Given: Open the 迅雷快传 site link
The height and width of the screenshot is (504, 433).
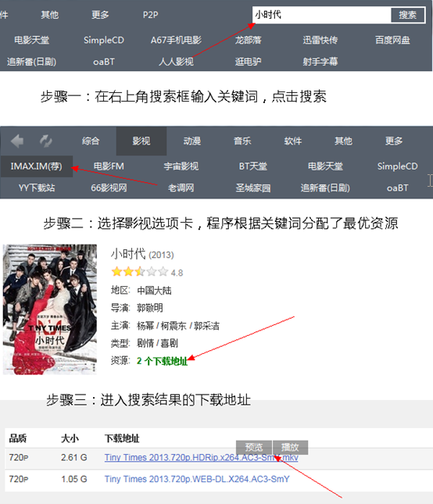Looking at the screenshot, I should pos(320,40).
